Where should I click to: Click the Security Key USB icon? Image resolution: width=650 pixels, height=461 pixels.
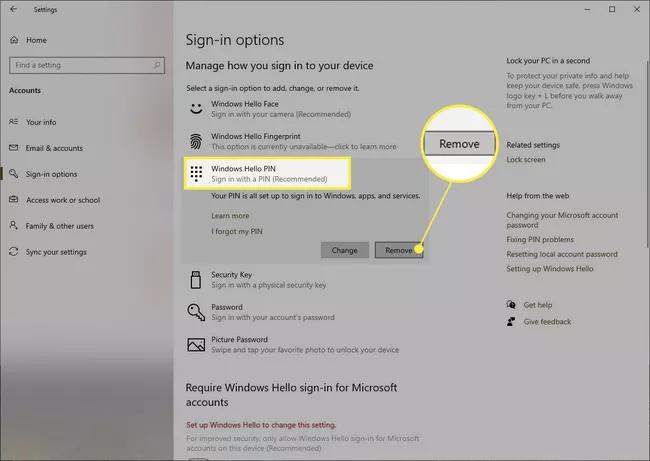[x=196, y=280]
